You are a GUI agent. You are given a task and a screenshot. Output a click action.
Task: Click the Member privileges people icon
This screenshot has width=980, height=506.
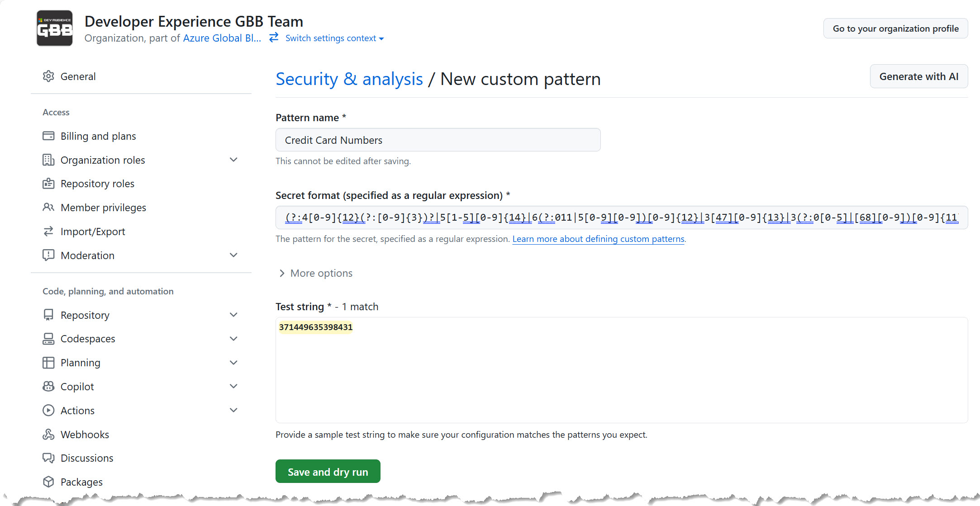tap(49, 207)
